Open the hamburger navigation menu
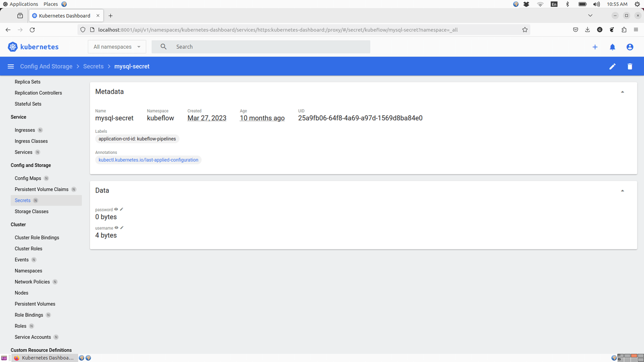This screenshot has height=362, width=644. [x=11, y=67]
